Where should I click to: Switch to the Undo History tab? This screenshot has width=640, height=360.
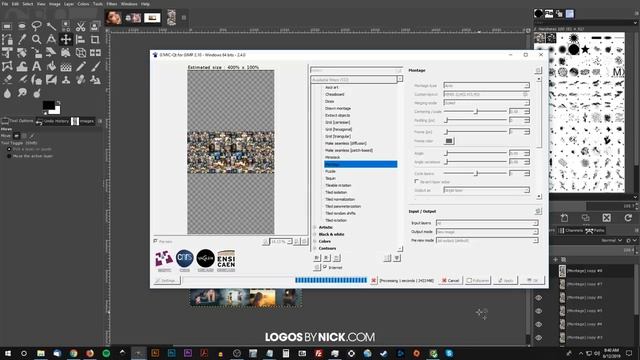click(53, 121)
